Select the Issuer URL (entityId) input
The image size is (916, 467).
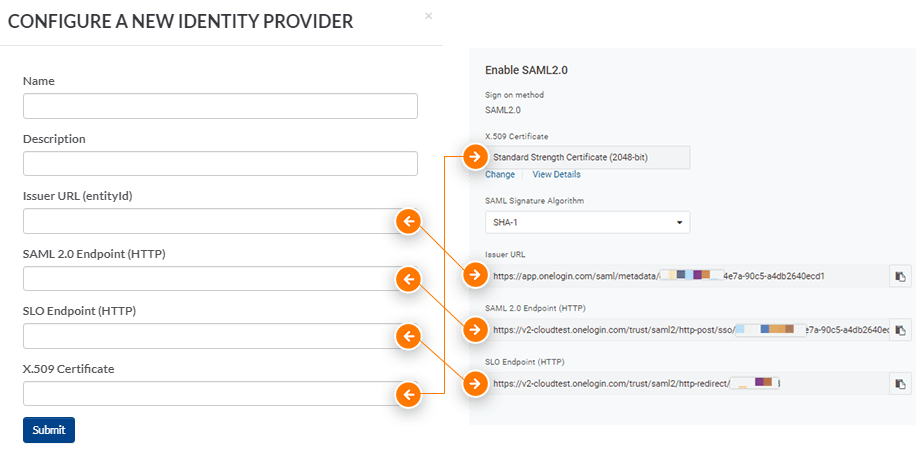(x=208, y=221)
